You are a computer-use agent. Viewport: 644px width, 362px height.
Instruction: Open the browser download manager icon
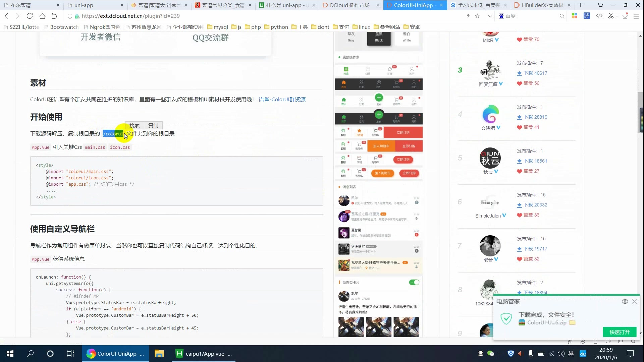point(625,16)
